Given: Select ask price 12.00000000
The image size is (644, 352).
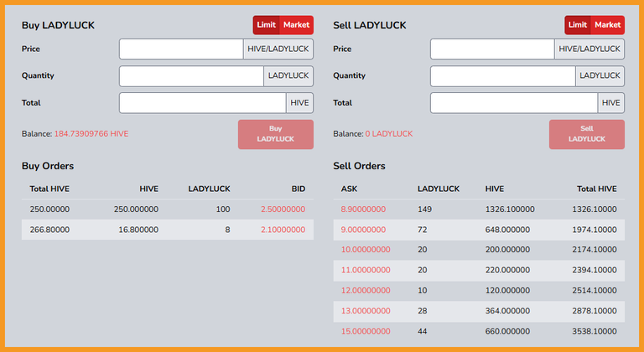Looking at the screenshot, I should coord(366,290).
